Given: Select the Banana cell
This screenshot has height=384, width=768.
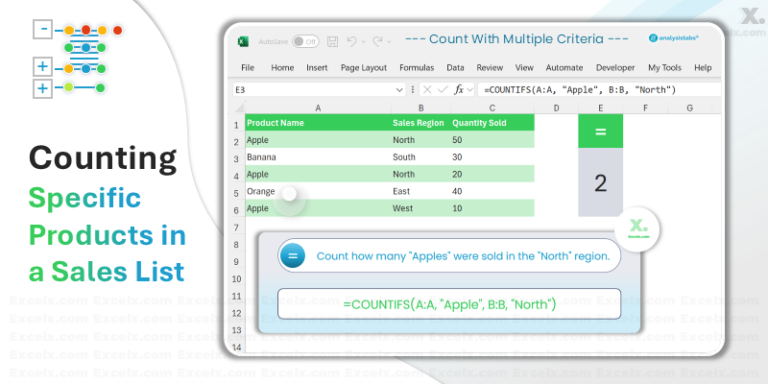Looking at the screenshot, I should [318, 157].
